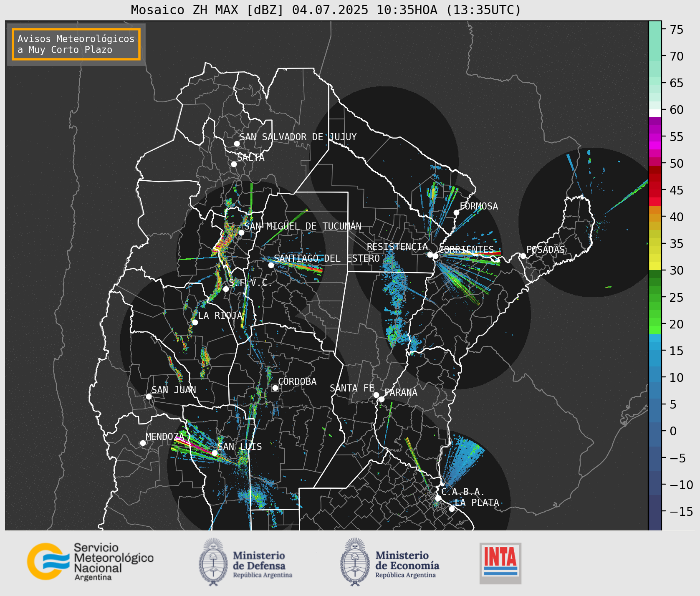Select the Santa Fe city marker
Image resolution: width=700 pixels, height=596 pixels.
point(376,395)
